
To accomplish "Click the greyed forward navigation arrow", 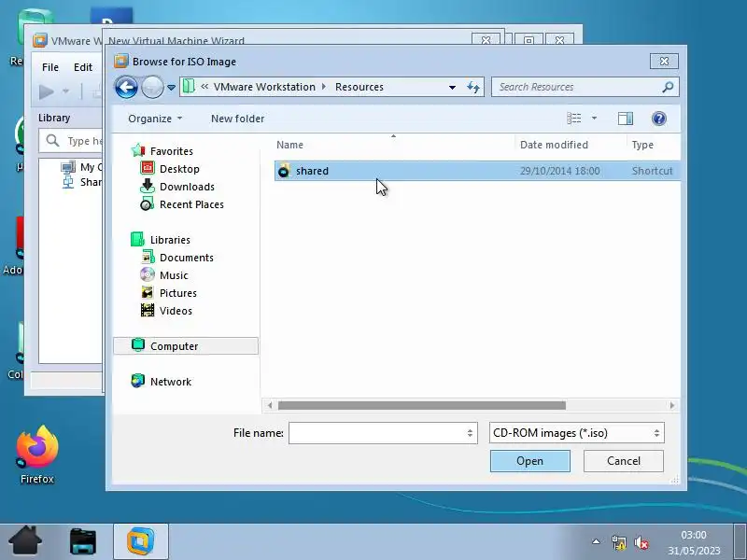I will point(152,88).
